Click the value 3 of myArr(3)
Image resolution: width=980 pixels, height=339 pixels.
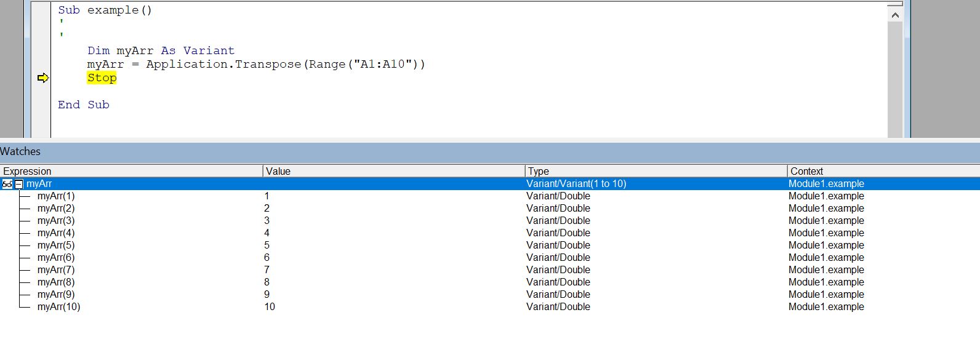point(267,221)
